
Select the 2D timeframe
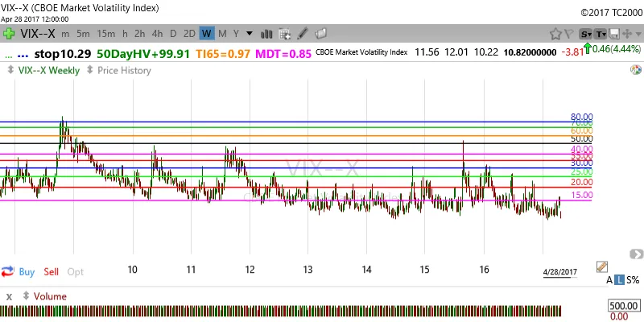pos(189,34)
